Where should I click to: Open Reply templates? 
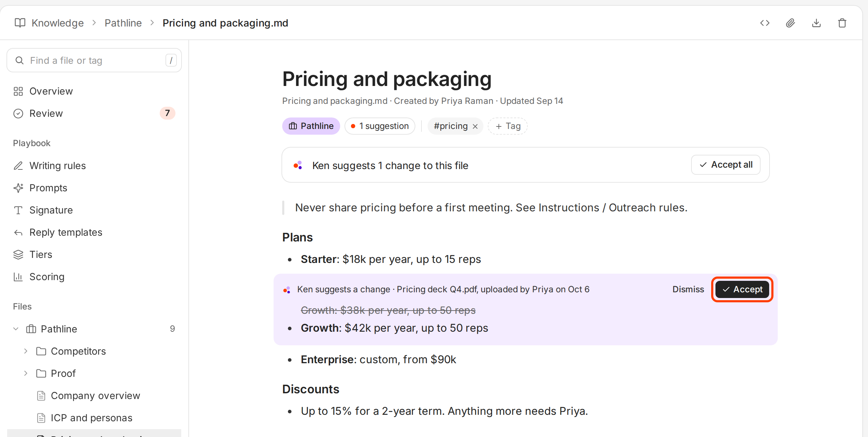coord(94,232)
